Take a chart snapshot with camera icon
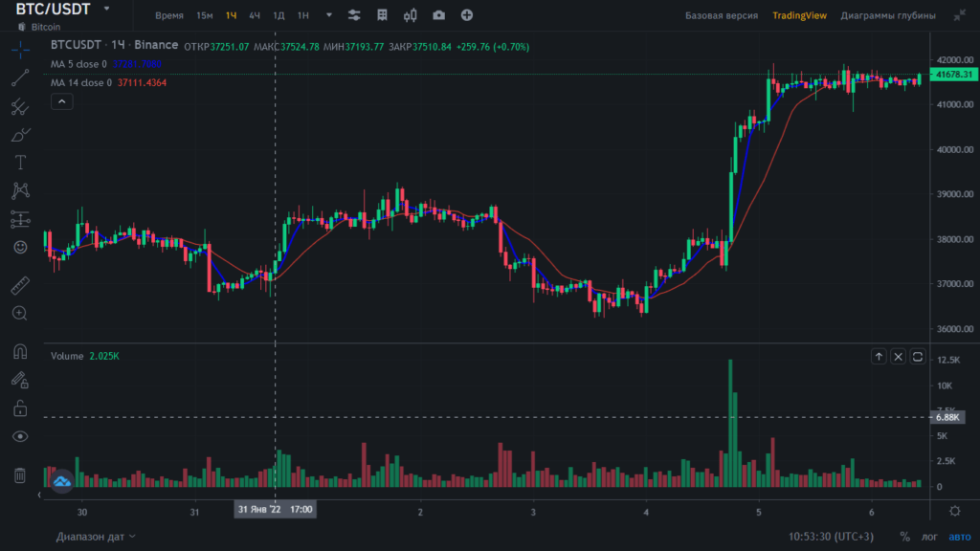The image size is (980, 551). click(x=438, y=15)
